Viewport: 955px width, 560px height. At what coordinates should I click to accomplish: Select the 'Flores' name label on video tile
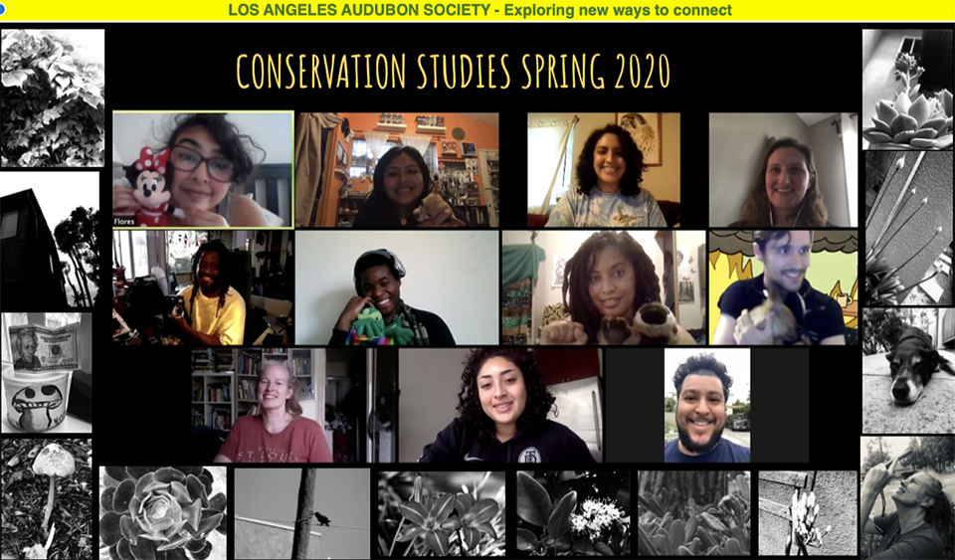click(124, 222)
